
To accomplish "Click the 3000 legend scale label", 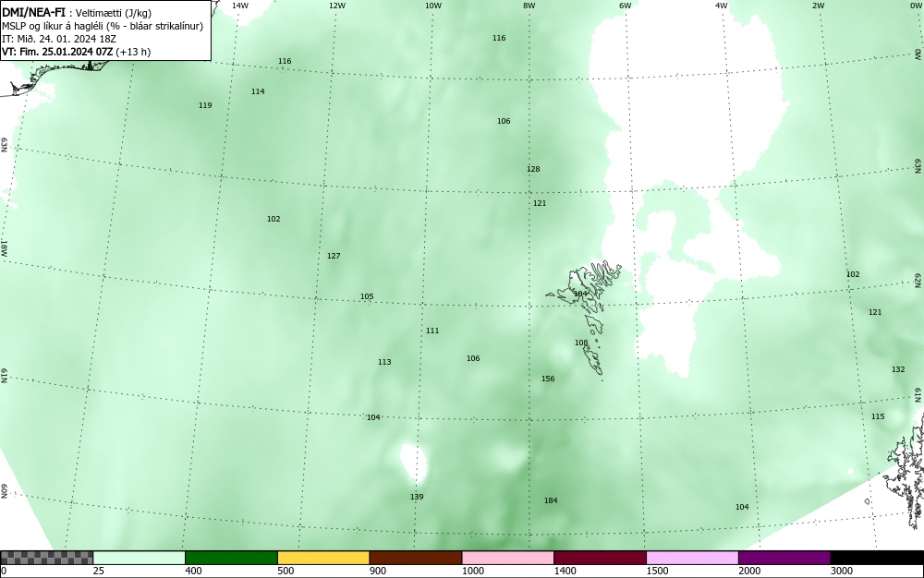I will [842, 571].
